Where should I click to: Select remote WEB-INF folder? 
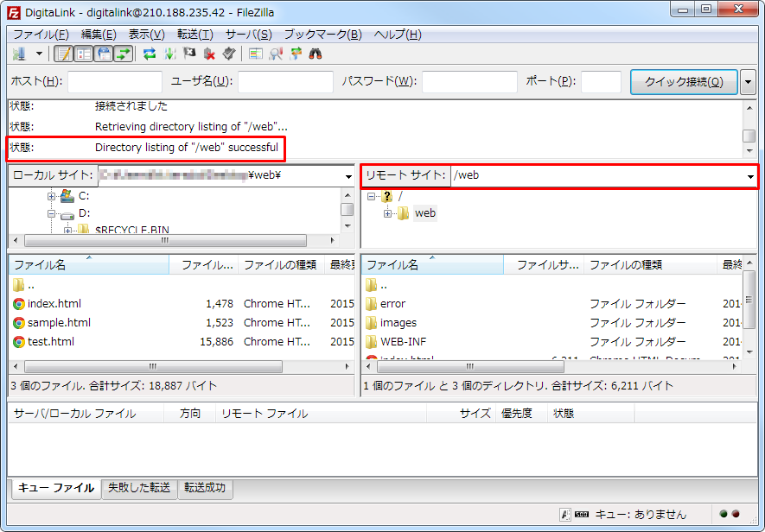click(x=403, y=342)
